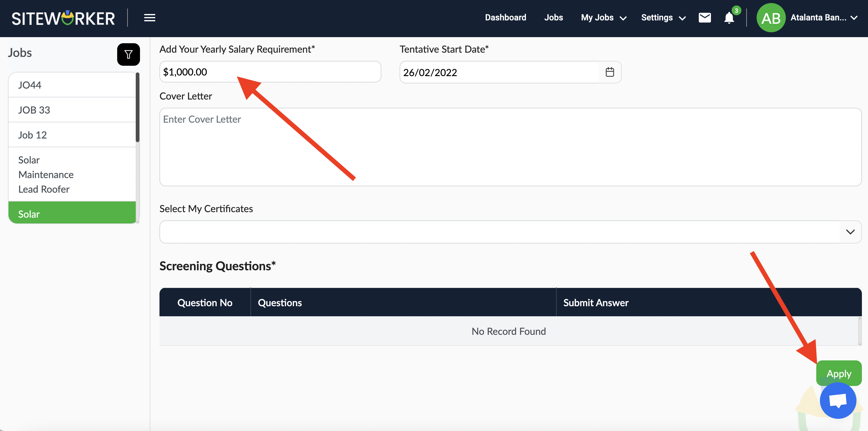Click the Yearly Salary Requirement input field
This screenshot has width=868, height=431.
(270, 72)
